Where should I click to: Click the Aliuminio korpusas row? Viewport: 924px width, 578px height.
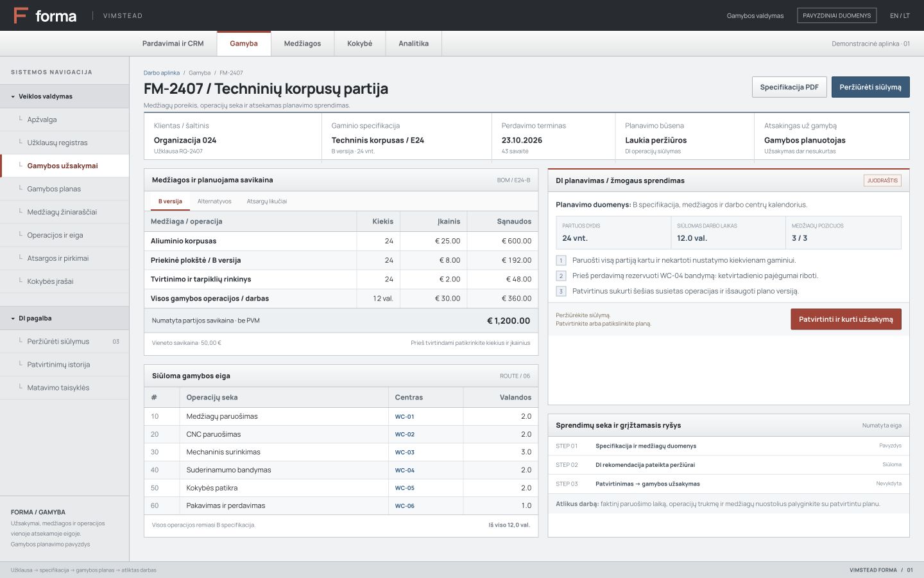341,241
